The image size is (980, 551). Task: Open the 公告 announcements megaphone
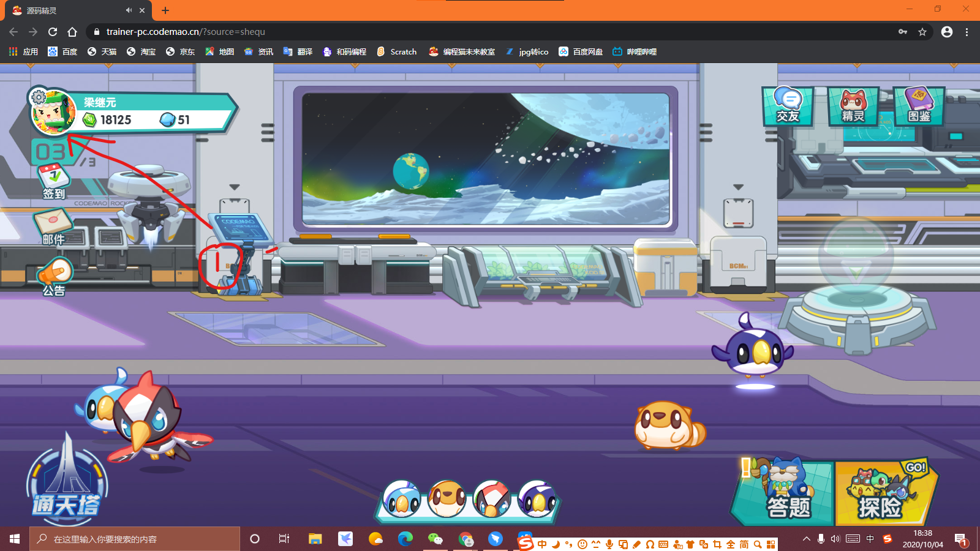(x=55, y=277)
